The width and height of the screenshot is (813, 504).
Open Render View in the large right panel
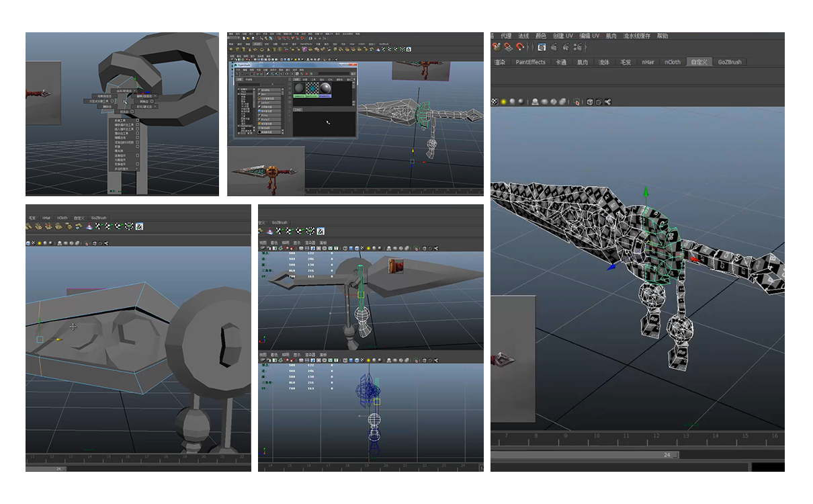(x=542, y=47)
